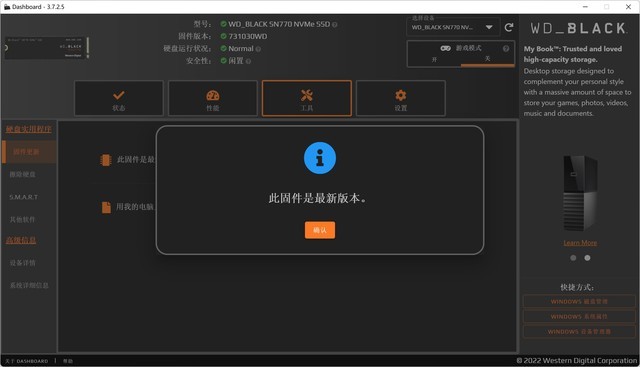The height and width of the screenshot is (367, 640).
Task: Open the 设置 tab with gear icon
Action: 400,98
